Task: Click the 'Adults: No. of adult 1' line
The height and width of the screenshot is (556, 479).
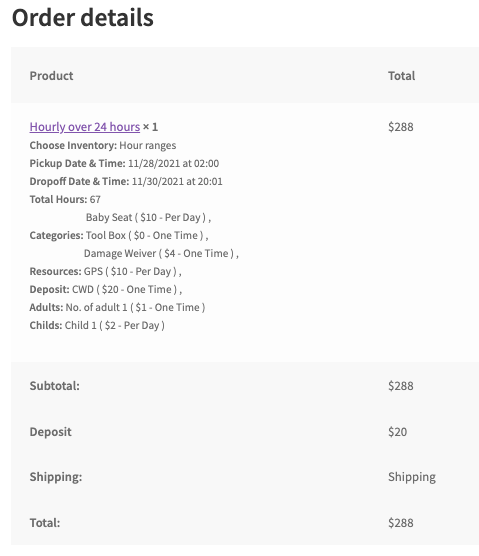Action: pos(117,307)
